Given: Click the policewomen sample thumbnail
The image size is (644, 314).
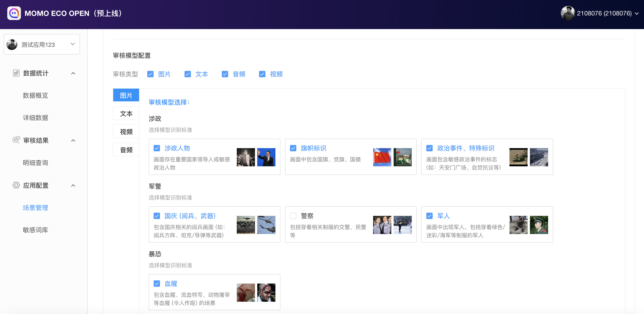Looking at the screenshot, I should tap(382, 225).
